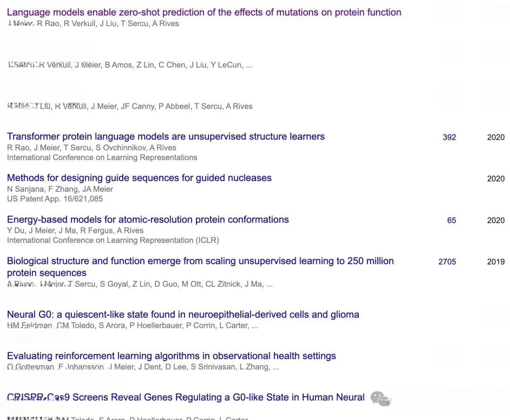Click the 2020 year beside Energy-based models
This screenshot has width=510, height=420.
(x=496, y=220)
